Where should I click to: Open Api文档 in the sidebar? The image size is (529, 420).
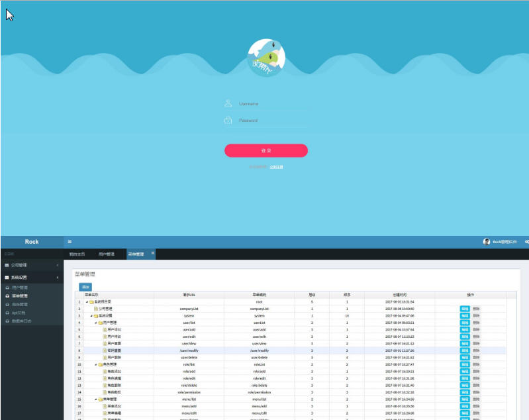(19, 313)
